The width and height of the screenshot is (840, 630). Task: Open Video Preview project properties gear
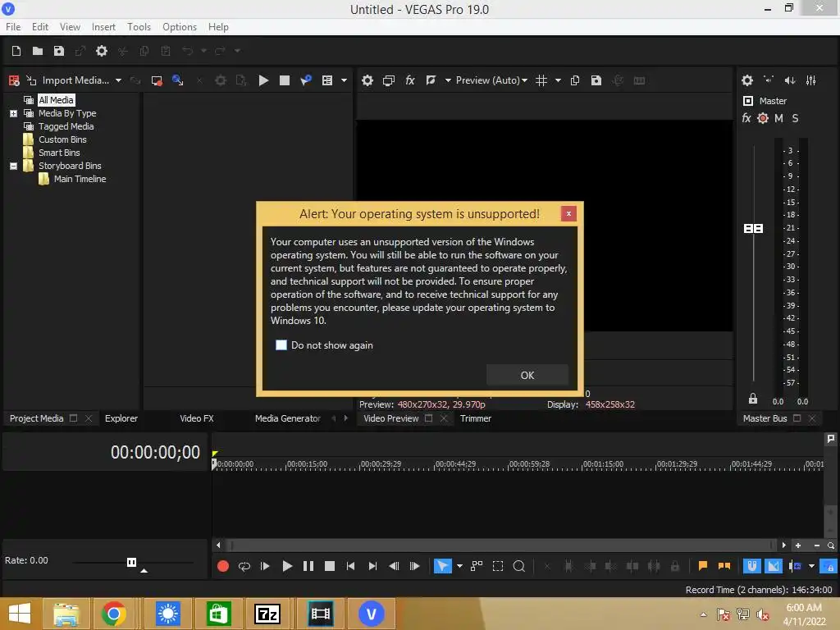(367, 80)
